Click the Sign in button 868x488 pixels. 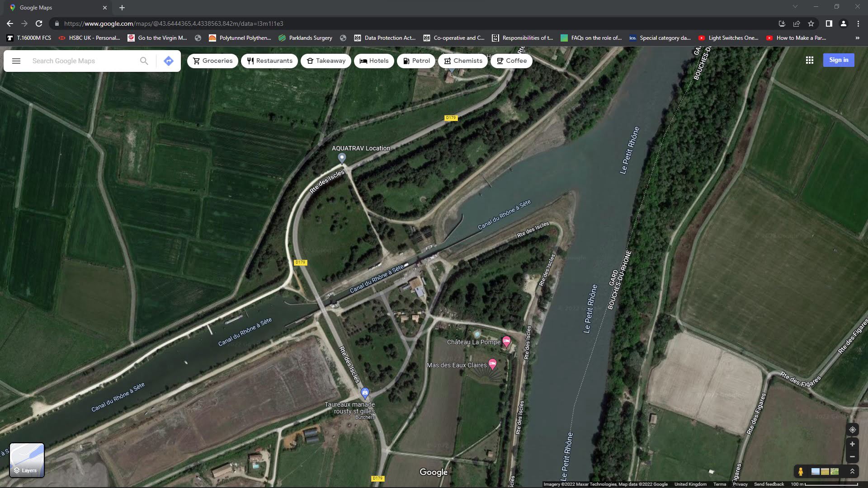[x=838, y=60]
